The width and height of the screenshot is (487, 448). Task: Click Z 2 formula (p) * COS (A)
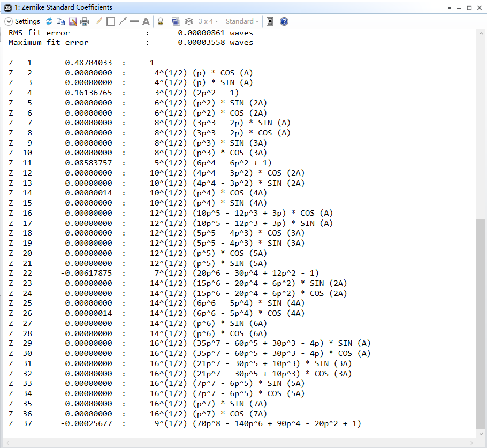(x=203, y=73)
